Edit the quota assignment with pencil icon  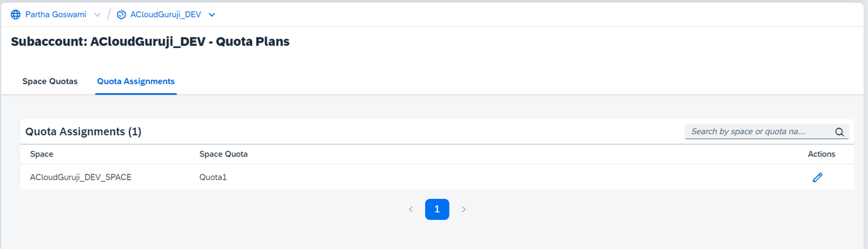[817, 177]
